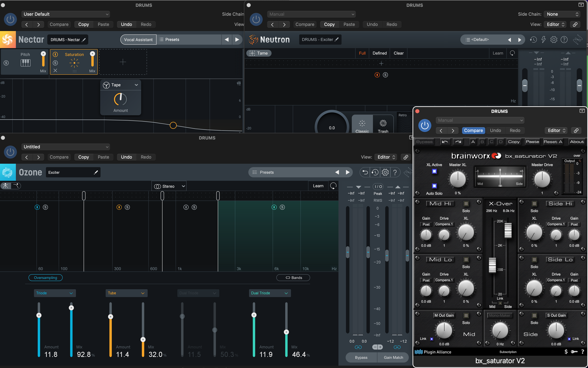Click Oversampling button in Ozone

(x=45, y=278)
